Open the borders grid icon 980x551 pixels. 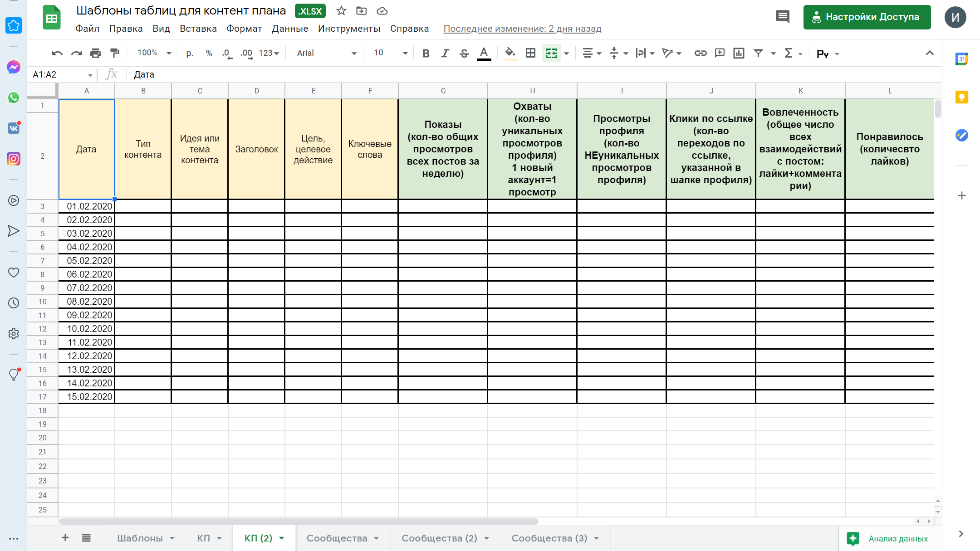[x=530, y=53]
